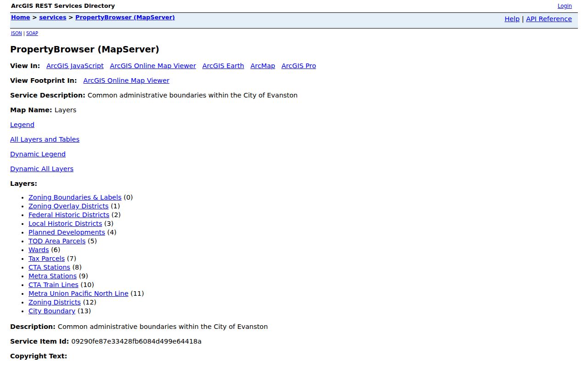The image size is (588, 368).
Task: Open the Help link
Action: (512, 19)
